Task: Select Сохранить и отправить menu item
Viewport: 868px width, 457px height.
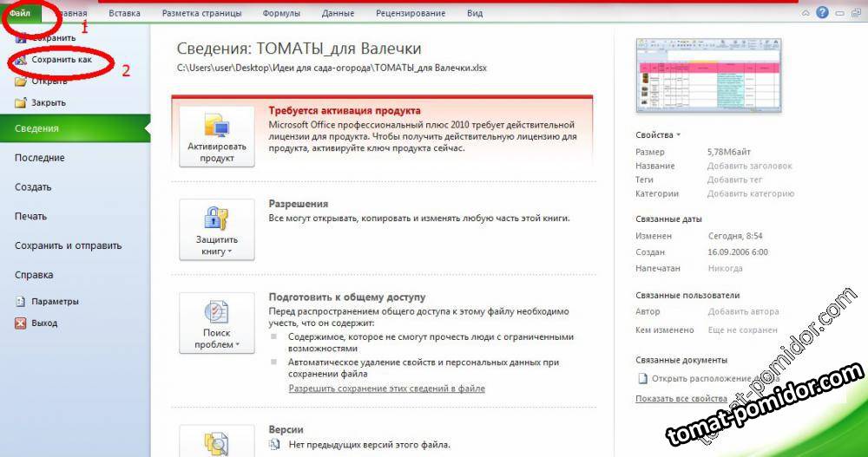Action: tap(68, 245)
